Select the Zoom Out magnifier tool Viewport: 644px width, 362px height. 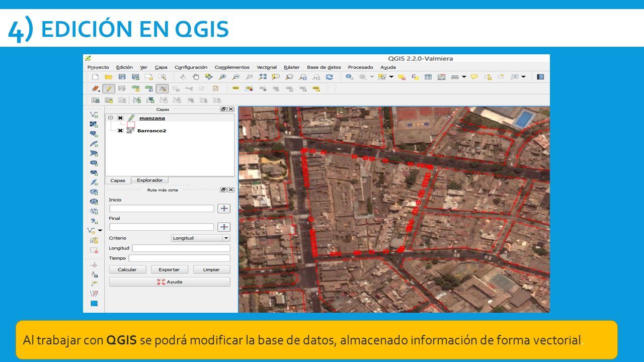click(x=235, y=77)
